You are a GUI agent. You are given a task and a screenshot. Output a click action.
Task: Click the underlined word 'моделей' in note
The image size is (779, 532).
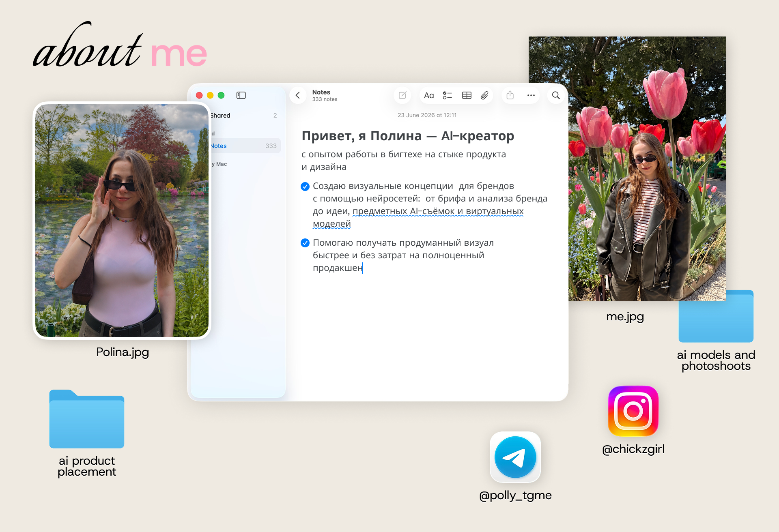point(332,224)
